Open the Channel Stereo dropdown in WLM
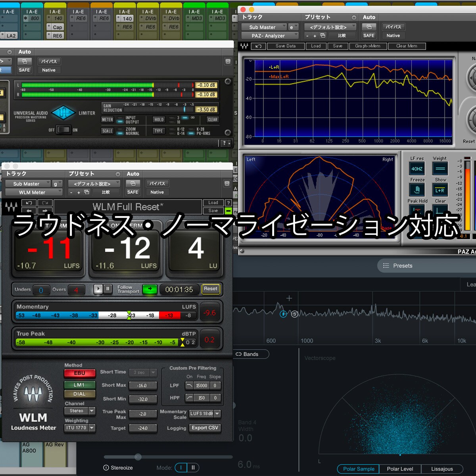Screen dimensions: 476x476 [x=80, y=411]
